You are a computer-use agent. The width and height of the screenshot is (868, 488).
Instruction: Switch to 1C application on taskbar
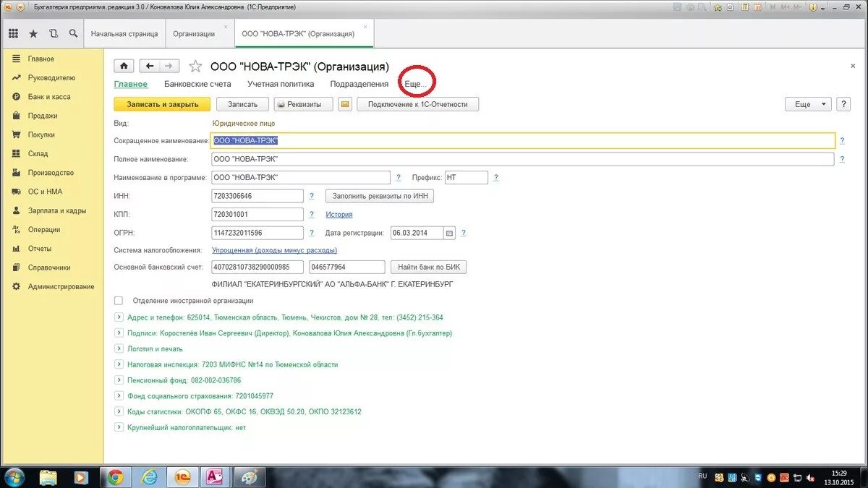(x=182, y=477)
